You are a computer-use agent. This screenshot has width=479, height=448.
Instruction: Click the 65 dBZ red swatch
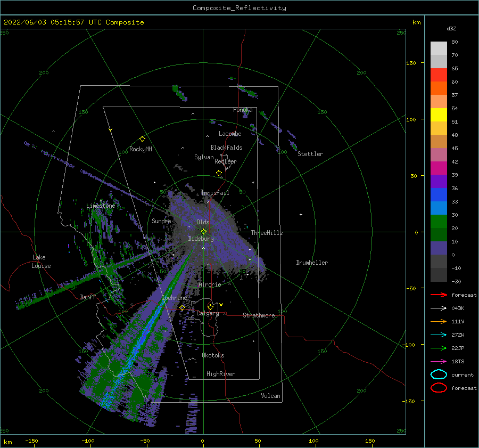(x=439, y=75)
